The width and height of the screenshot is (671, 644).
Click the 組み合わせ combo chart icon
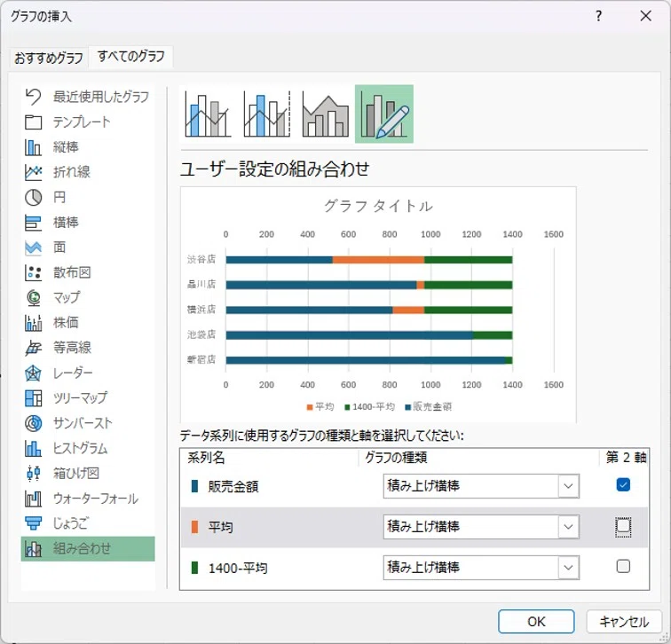coord(33,549)
